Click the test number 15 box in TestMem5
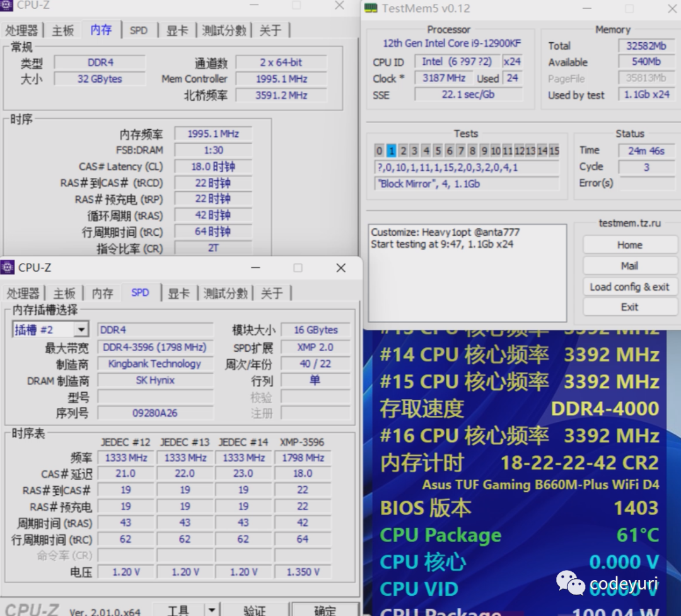This screenshot has height=616, width=681. click(554, 151)
